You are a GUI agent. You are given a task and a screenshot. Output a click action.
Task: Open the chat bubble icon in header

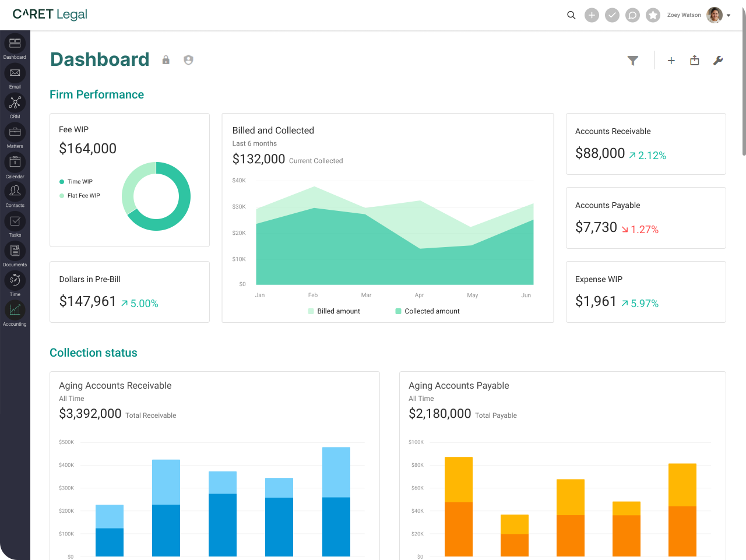(632, 15)
